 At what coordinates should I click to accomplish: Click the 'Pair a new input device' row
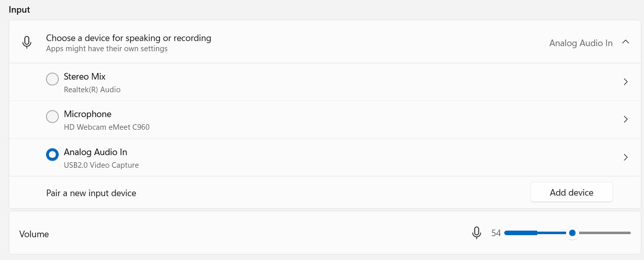coord(91,193)
